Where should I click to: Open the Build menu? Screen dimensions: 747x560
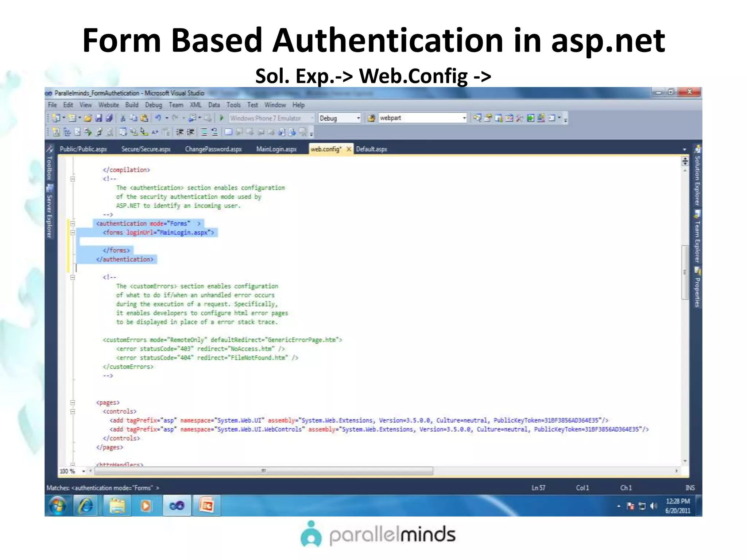coord(132,105)
